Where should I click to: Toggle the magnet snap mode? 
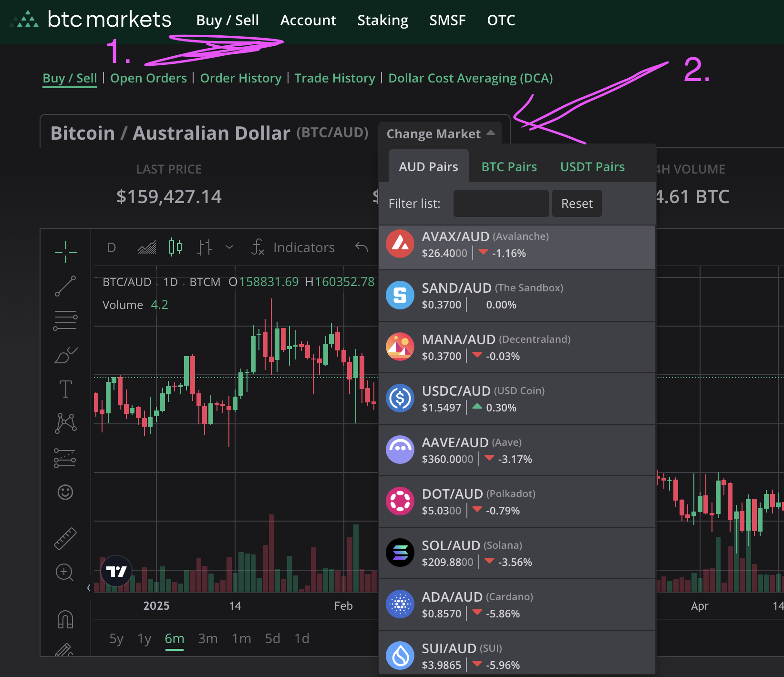65,619
